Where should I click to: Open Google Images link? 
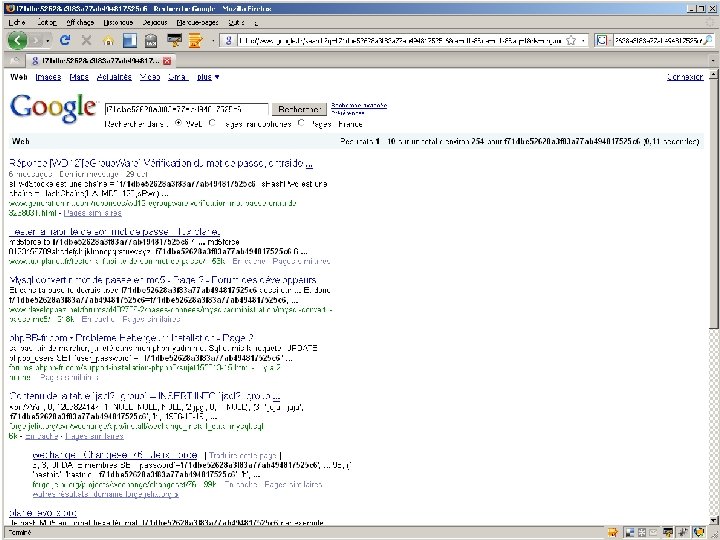pos(48,77)
